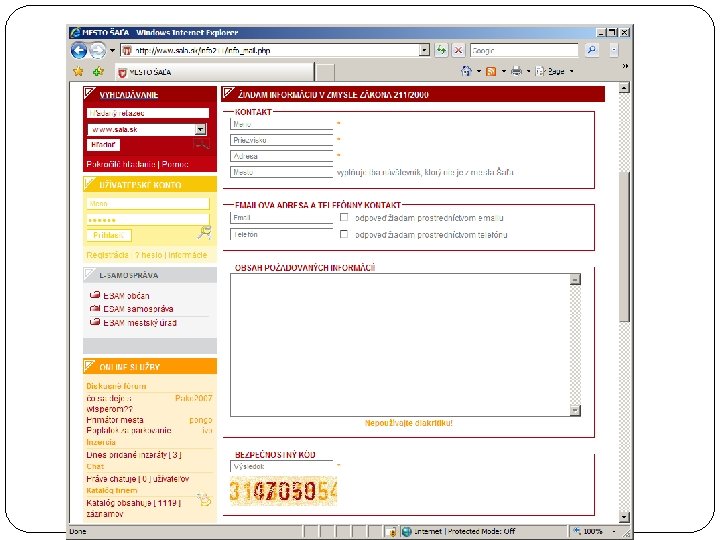Check reply via telephone checkbox
The height and width of the screenshot is (540, 720).
344,234
